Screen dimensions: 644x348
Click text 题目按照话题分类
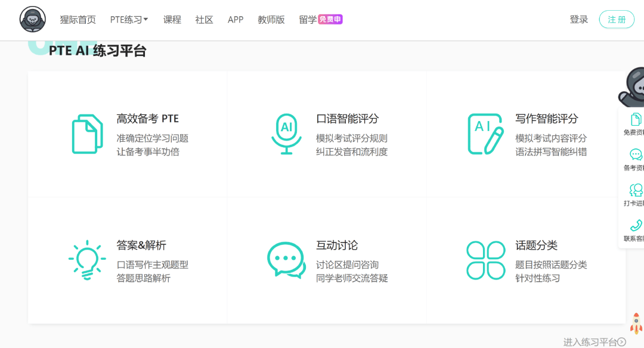551,265
